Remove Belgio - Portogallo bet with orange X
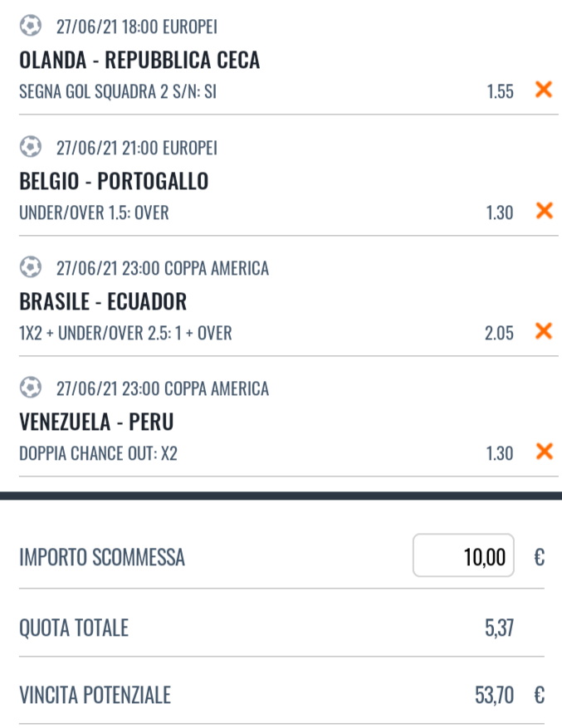Viewport: 562px width, 728px height. pos(544,210)
